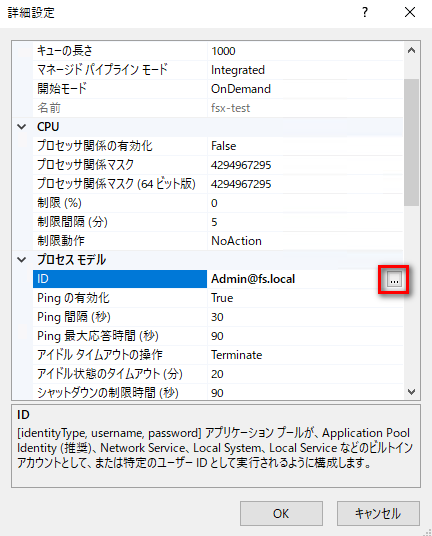Click the NoAction limit action value
The width and height of the screenshot is (432, 536).
pyautogui.click(x=237, y=241)
